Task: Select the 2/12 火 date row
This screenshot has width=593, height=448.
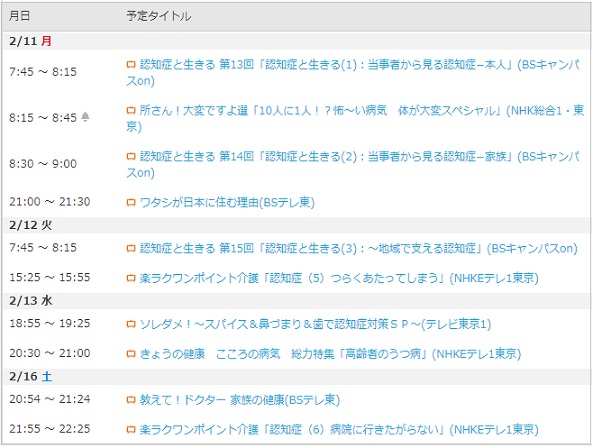Action: pyautogui.click(x=296, y=225)
